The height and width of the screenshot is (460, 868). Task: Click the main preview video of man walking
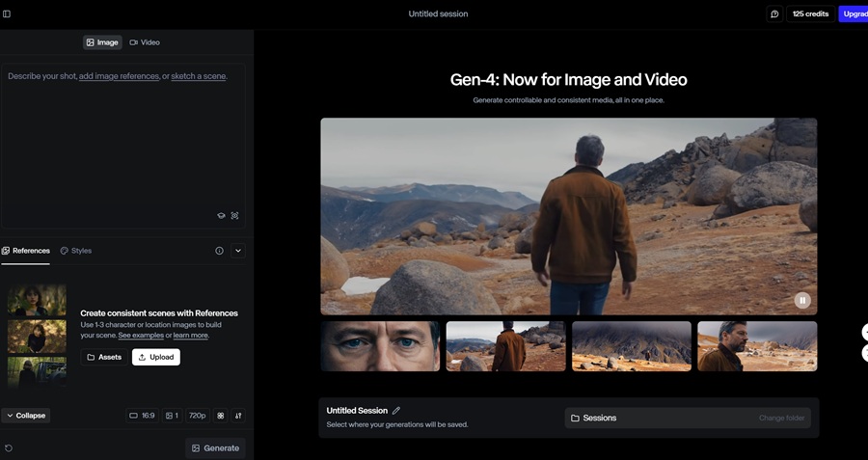pos(568,216)
